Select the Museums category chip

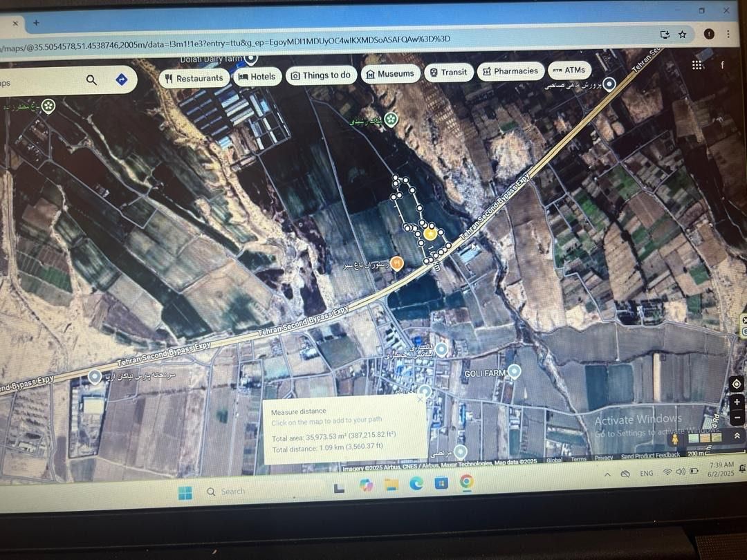point(391,74)
